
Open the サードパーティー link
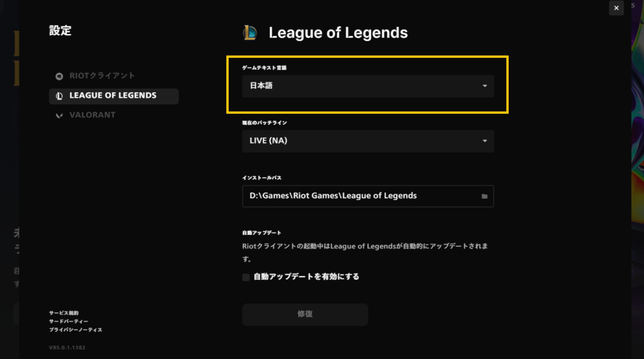(x=69, y=321)
